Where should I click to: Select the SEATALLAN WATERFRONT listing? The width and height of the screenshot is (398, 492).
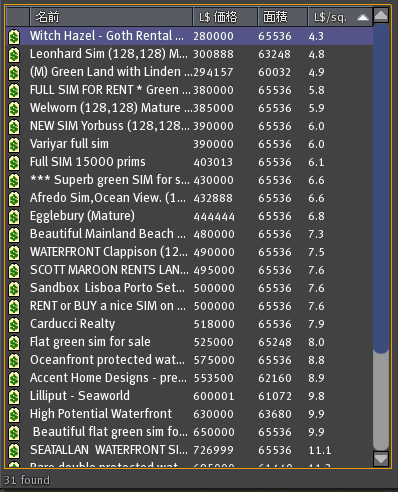coord(189,450)
